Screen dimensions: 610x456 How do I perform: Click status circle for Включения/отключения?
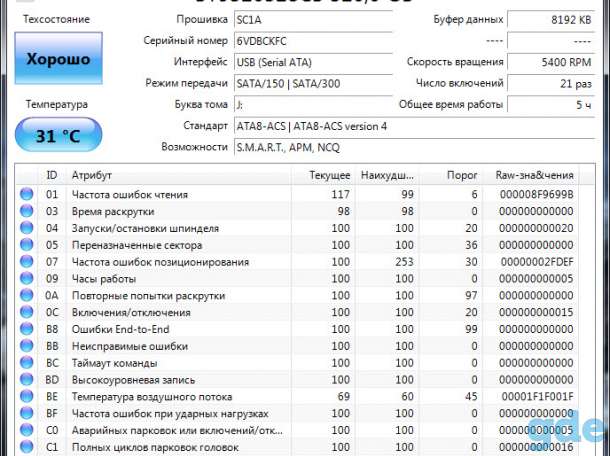tap(26, 312)
